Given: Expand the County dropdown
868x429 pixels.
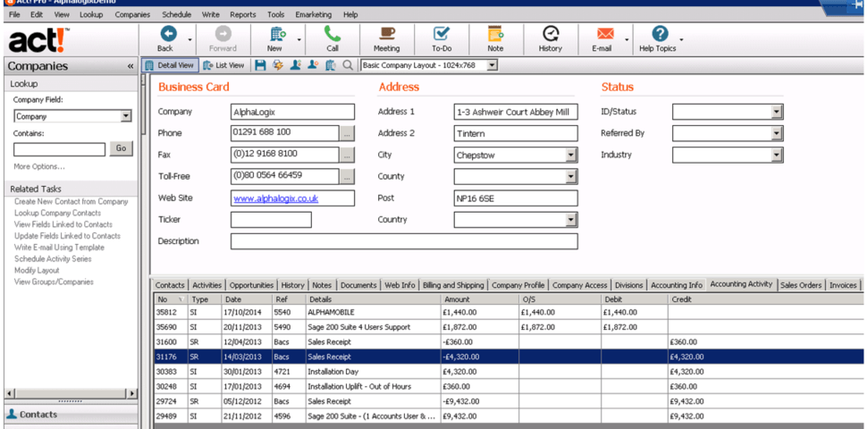Looking at the screenshot, I should click(571, 177).
